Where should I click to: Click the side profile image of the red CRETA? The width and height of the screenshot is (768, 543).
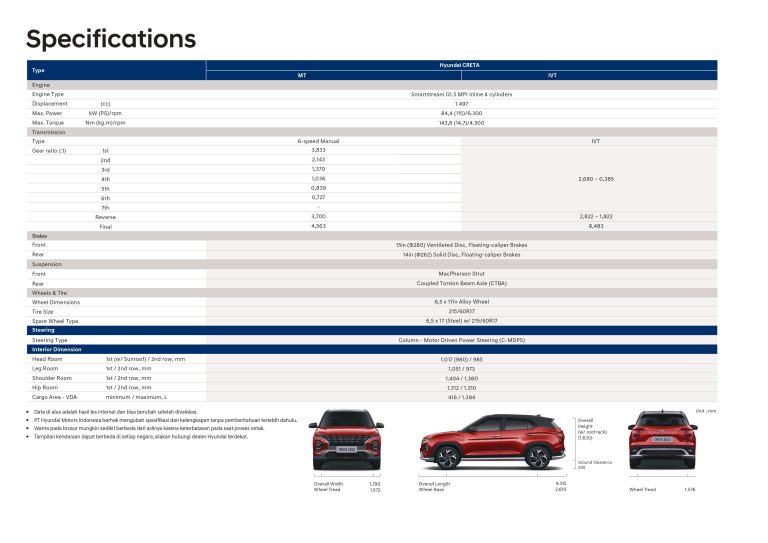[x=494, y=442]
